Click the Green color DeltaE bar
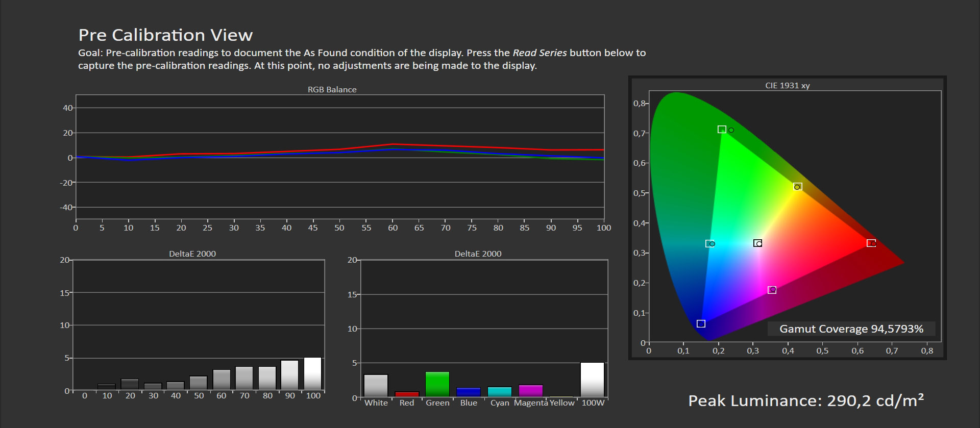Image resolution: width=980 pixels, height=428 pixels. click(x=437, y=384)
